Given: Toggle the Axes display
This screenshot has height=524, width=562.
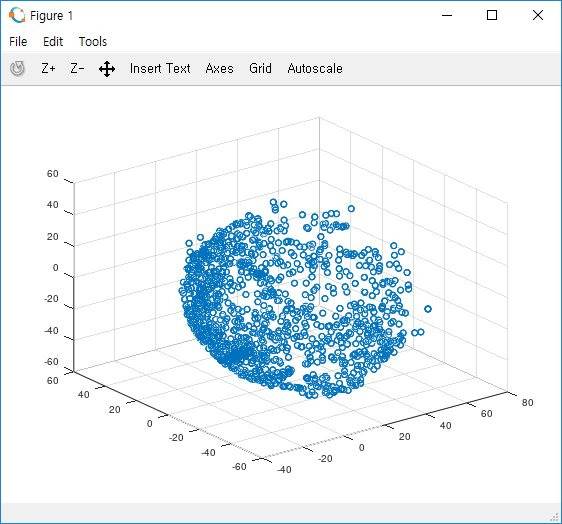Looking at the screenshot, I should pos(219,68).
